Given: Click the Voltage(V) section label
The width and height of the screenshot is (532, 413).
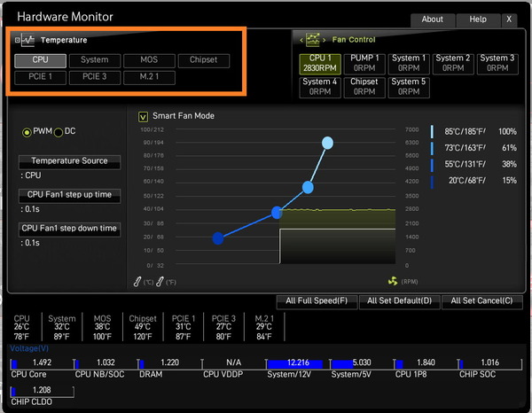Looking at the screenshot, I should 29,348.
